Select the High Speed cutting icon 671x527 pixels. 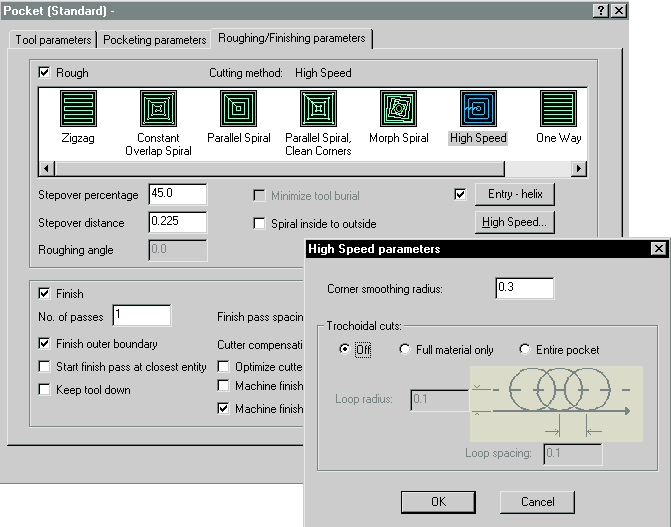[478, 108]
